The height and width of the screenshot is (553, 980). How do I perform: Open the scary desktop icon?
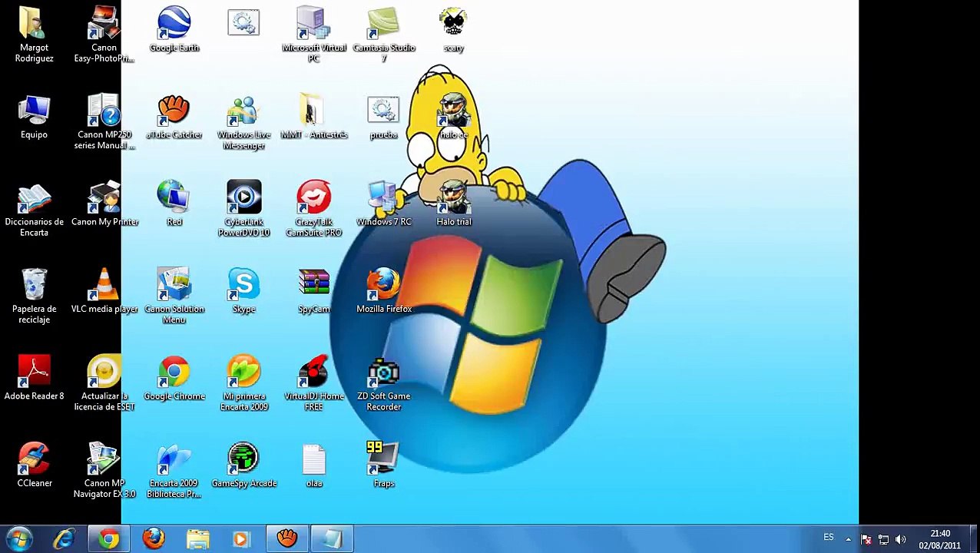(454, 29)
